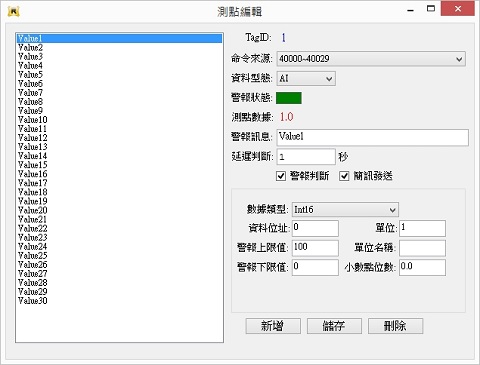Select Value17 in the tag list
The image size is (480, 365).
point(119,183)
